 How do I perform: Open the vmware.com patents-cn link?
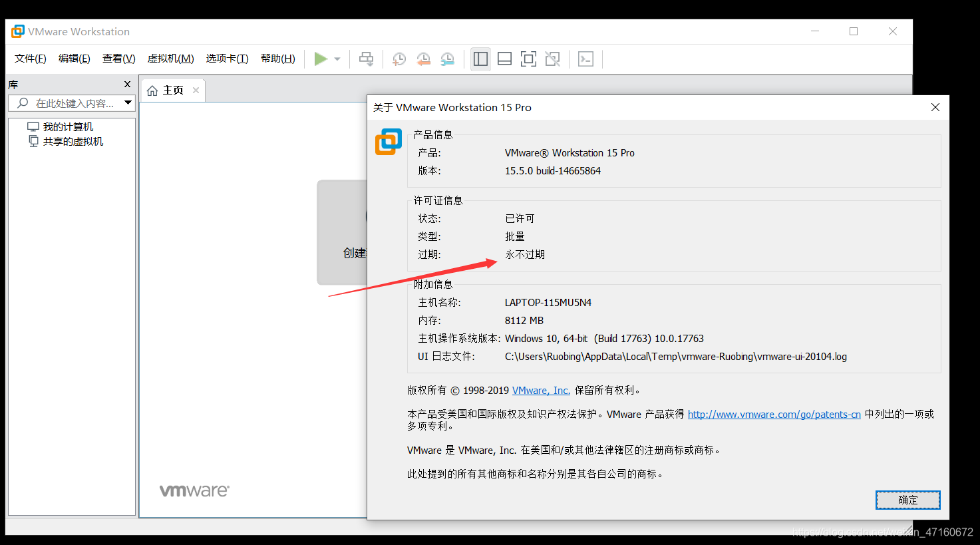tap(774, 415)
